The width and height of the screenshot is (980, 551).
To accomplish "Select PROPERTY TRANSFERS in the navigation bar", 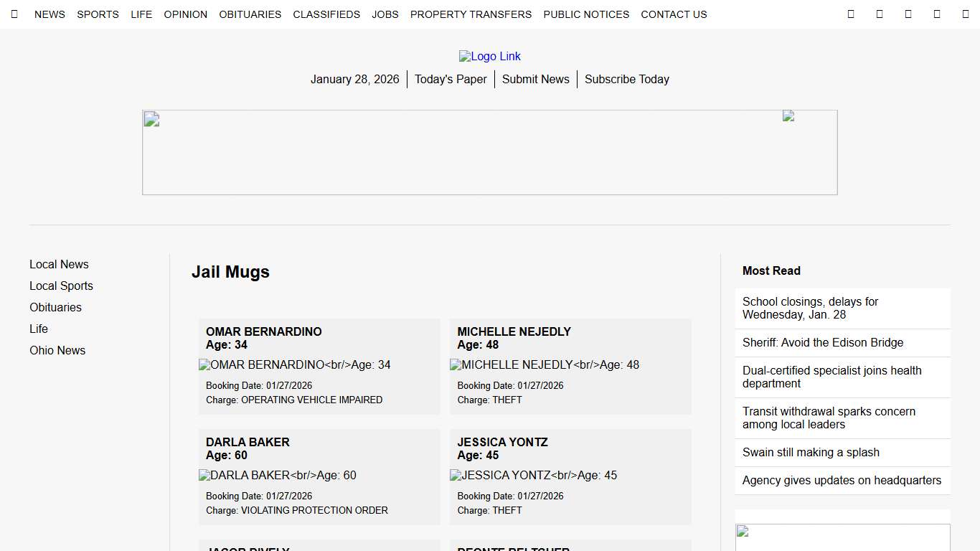I will pos(471,14).
